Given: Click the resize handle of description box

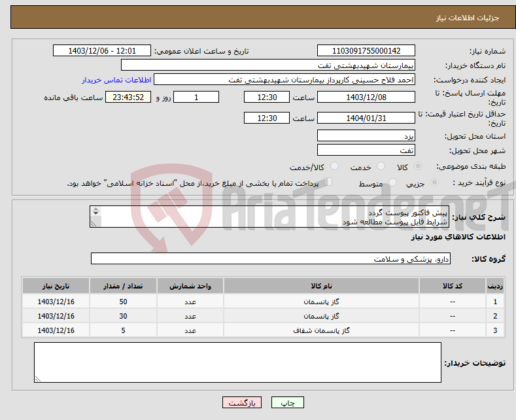Looking at the screenshot, I should point(94,224).
